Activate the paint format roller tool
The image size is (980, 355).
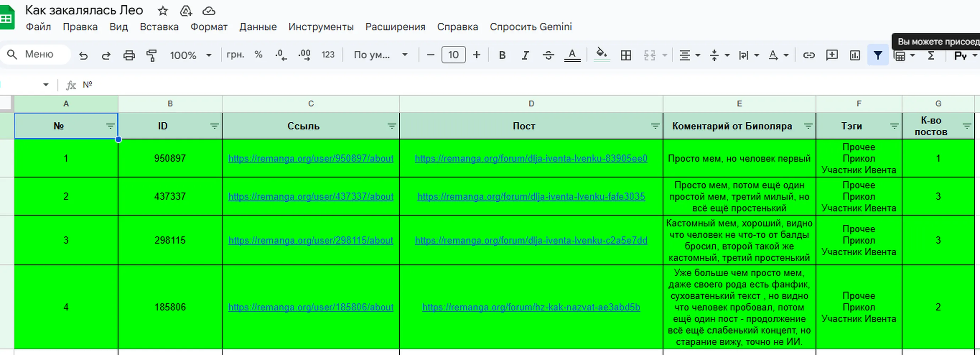151,56
